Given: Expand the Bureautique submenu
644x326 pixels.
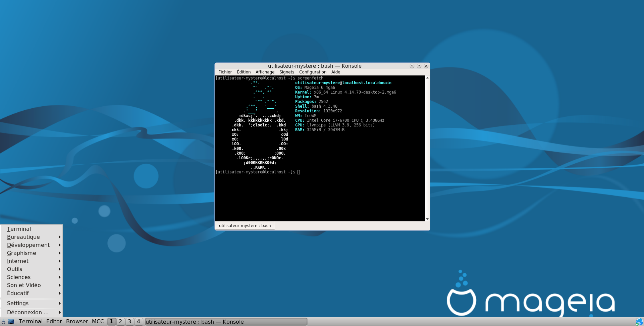Looking at the screenshot, I should pyautogui.click(x=32, y=237).
